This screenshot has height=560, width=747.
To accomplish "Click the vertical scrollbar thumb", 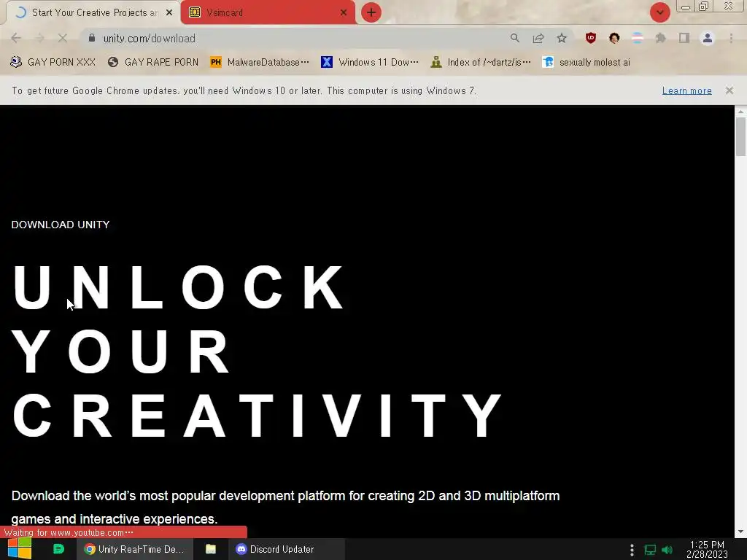I will tap(740, 136).
